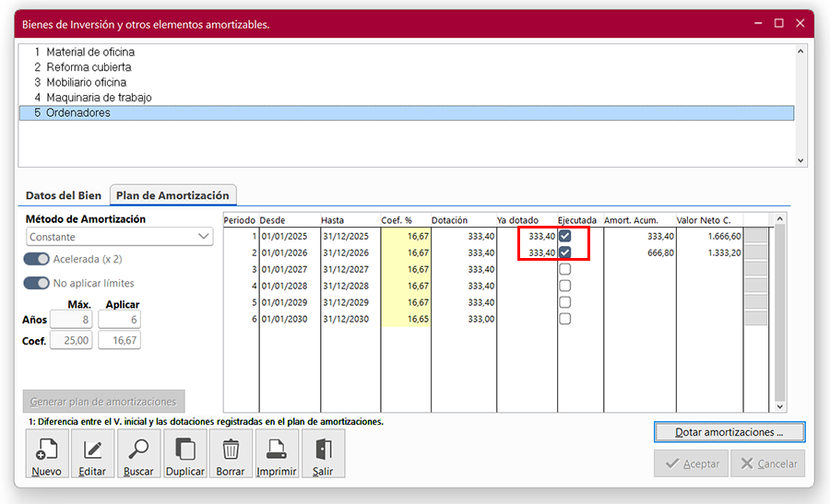This screenshot has height=504, width=830.
Task: Select Maquinaria de trabajo in the list
Action: tap(99, 98)
